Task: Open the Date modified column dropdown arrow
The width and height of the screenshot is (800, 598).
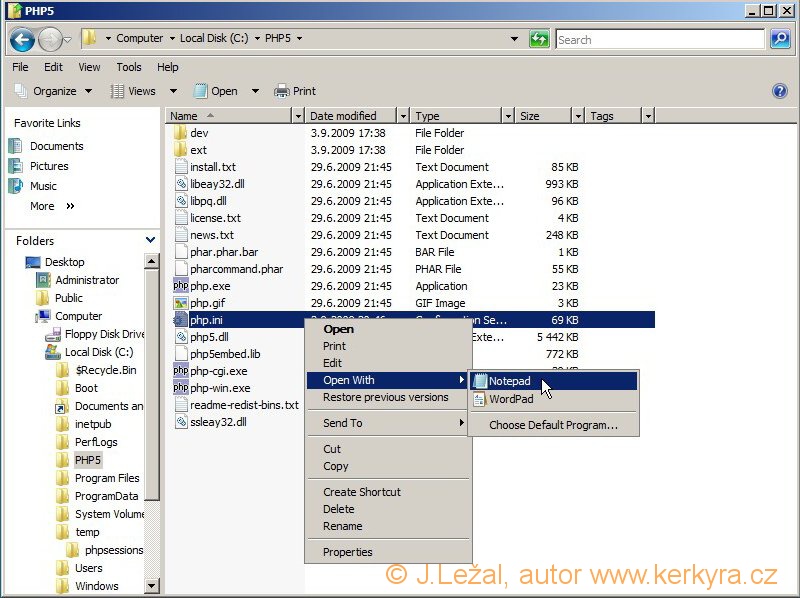Action: [403, 116]
